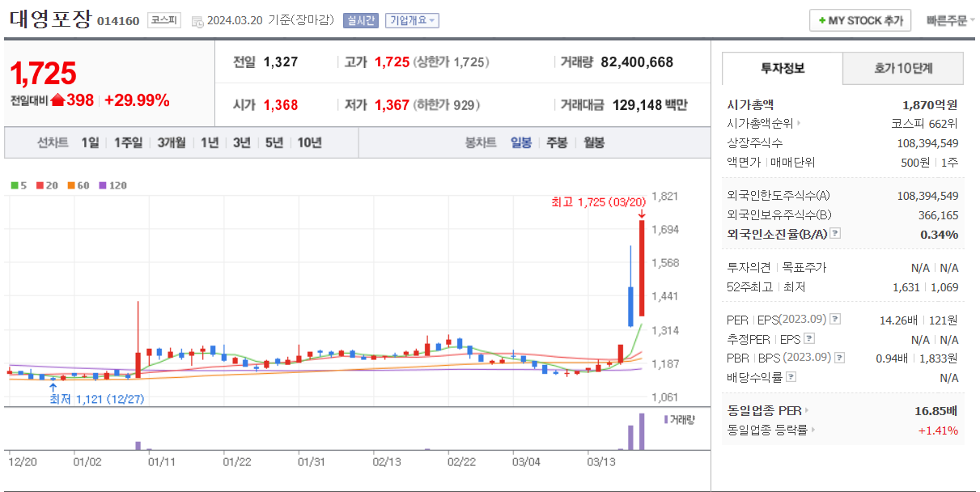Click the 저가 value 1,367
Viewport: 980px width, 492px height.
392,104
